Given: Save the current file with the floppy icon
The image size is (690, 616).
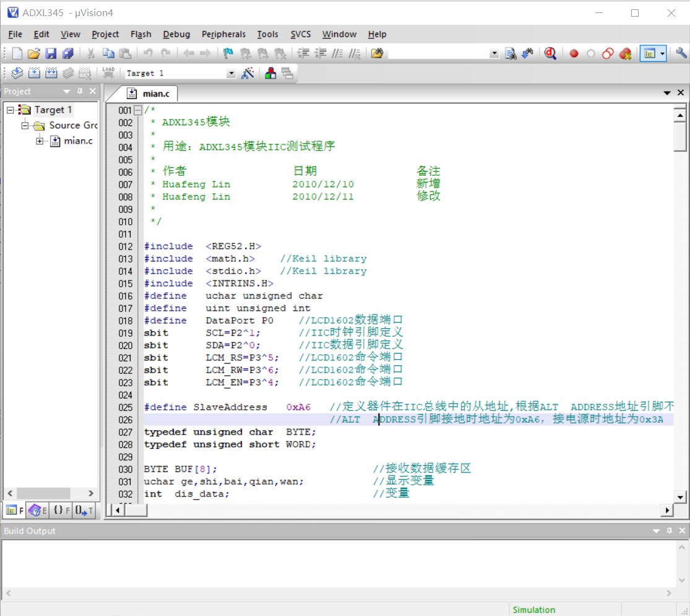Looking at the screenshot, I should pyautogui.click(x=51, y=53).
